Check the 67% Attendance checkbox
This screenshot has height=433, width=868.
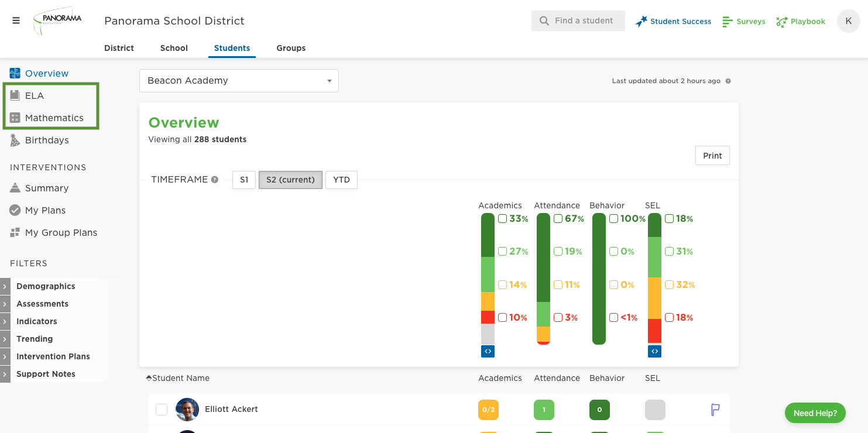click(558, 219)
